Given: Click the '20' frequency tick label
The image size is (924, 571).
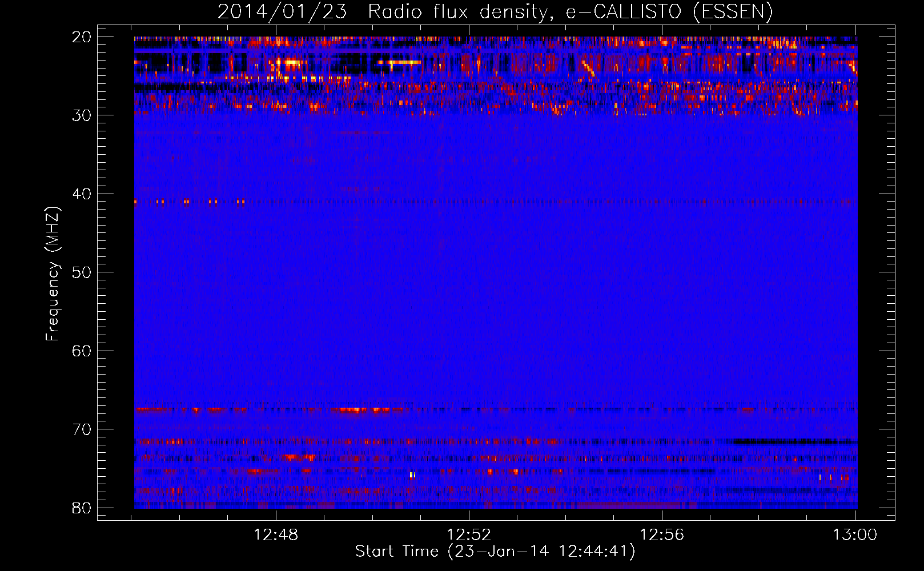Looking at the screenshot, I should pyautogui.click(x=82, y=37).
